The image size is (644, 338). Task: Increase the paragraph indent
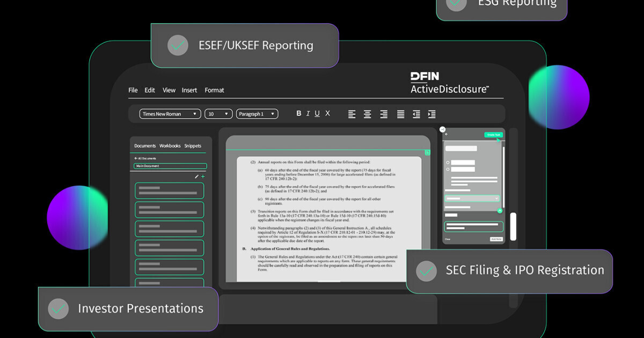[x=432, y=114]
